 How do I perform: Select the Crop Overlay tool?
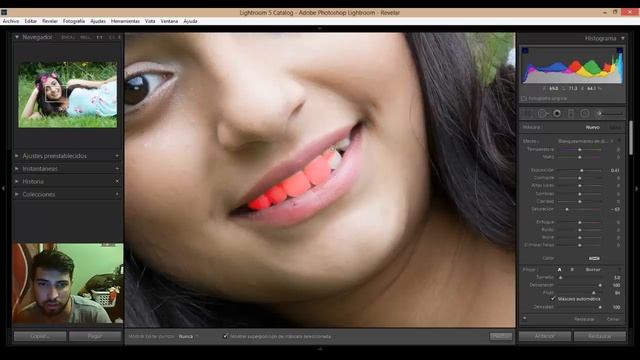(528, 113)
